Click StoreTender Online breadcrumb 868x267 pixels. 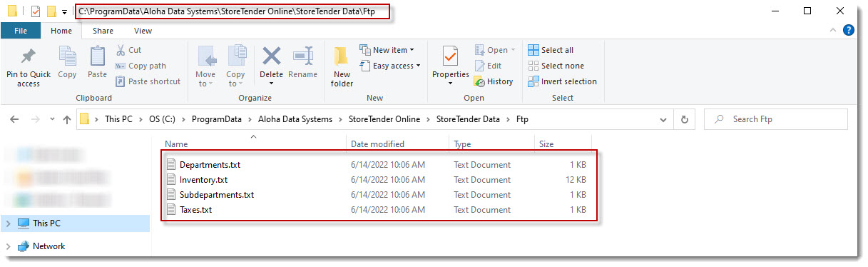(385, 119)
